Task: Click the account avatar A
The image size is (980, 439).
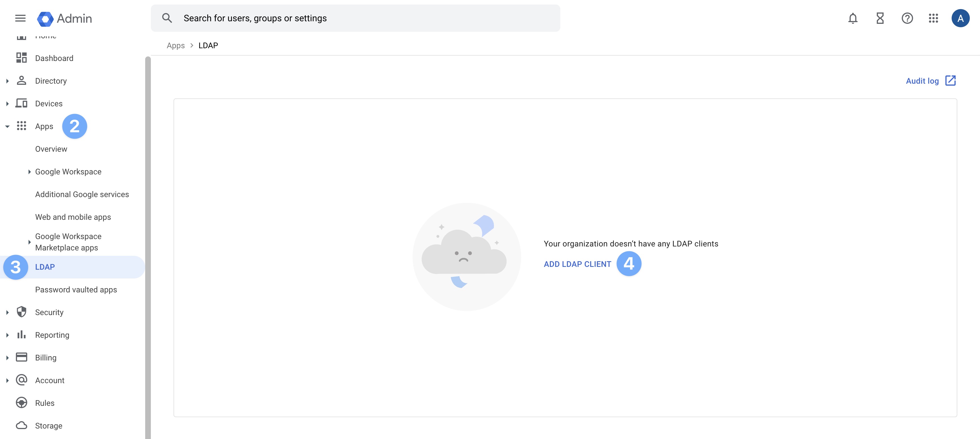Action: (x=960, y=18)
